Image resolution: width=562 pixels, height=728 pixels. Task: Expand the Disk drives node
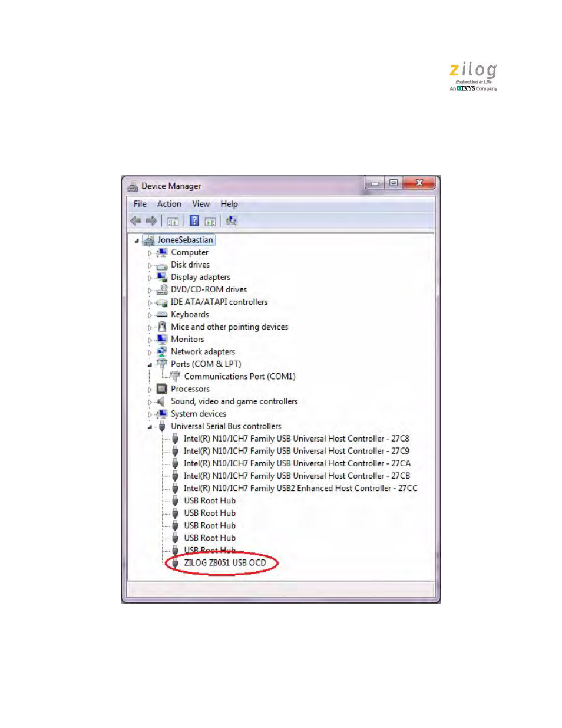(150, 266)
